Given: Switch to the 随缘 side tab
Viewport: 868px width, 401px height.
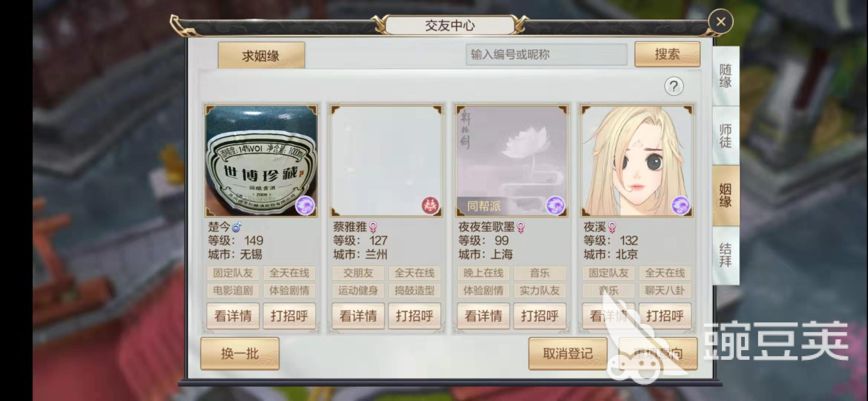Looking at the screenshot, I should click(726, 76).
